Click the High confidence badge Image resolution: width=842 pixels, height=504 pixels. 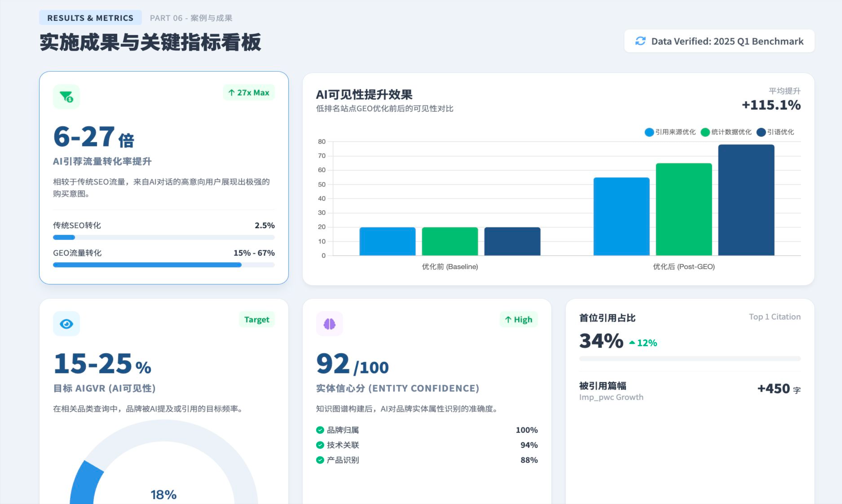518,320
